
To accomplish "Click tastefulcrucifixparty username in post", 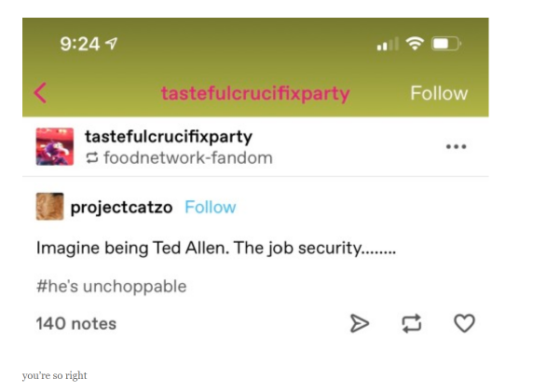I will point(168,137).
